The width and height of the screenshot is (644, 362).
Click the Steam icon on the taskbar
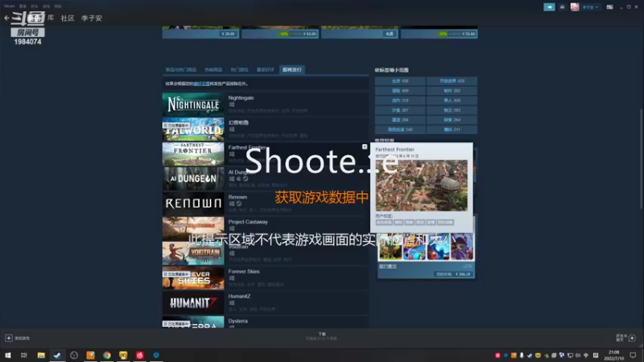tap(57, 355)
